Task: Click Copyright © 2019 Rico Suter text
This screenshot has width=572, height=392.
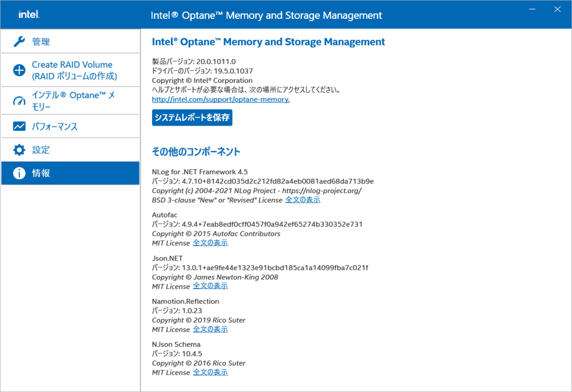Action: [198, 320]
